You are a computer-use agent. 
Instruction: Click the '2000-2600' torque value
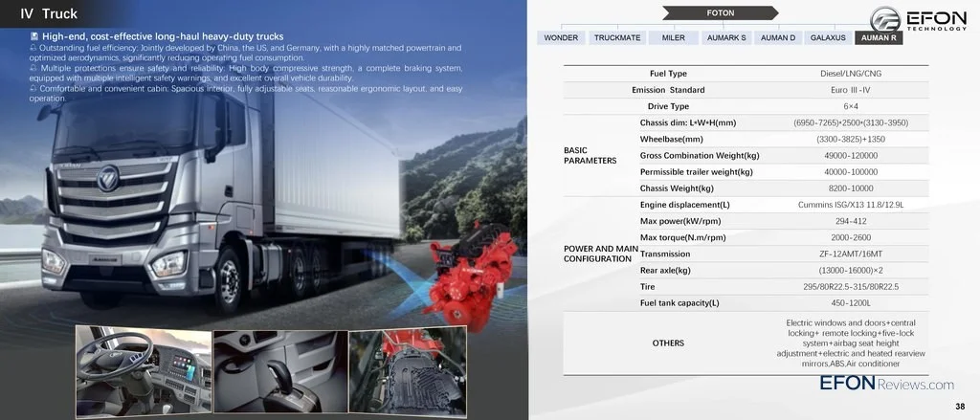[851, 237]
